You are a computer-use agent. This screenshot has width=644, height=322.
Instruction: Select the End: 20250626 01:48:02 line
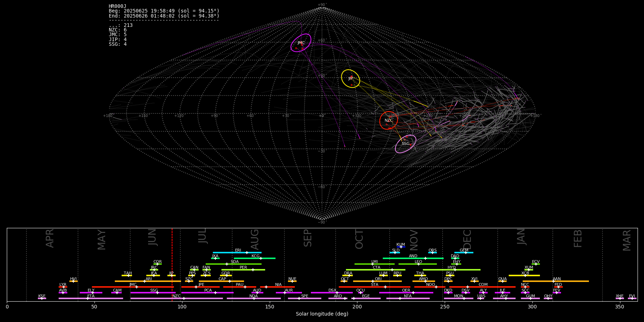[164, 16]
